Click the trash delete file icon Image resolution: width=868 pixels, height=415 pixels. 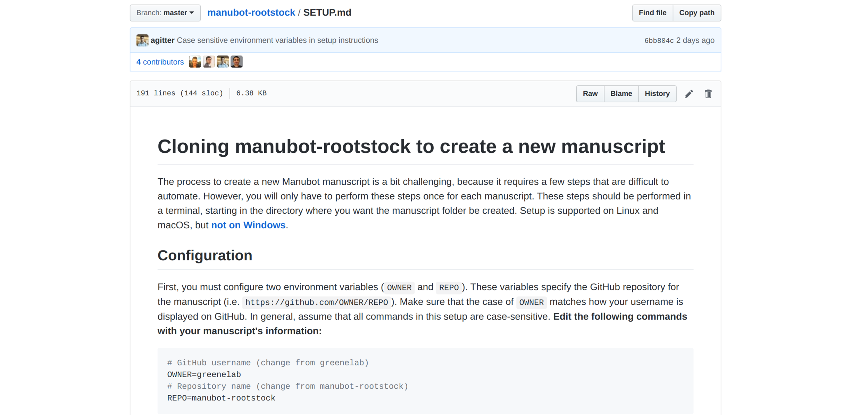[x=708, y=94]
